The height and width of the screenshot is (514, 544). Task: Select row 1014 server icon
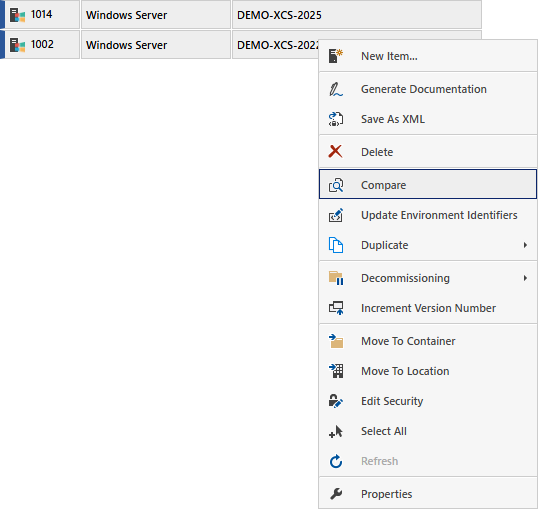click(17, 15)
